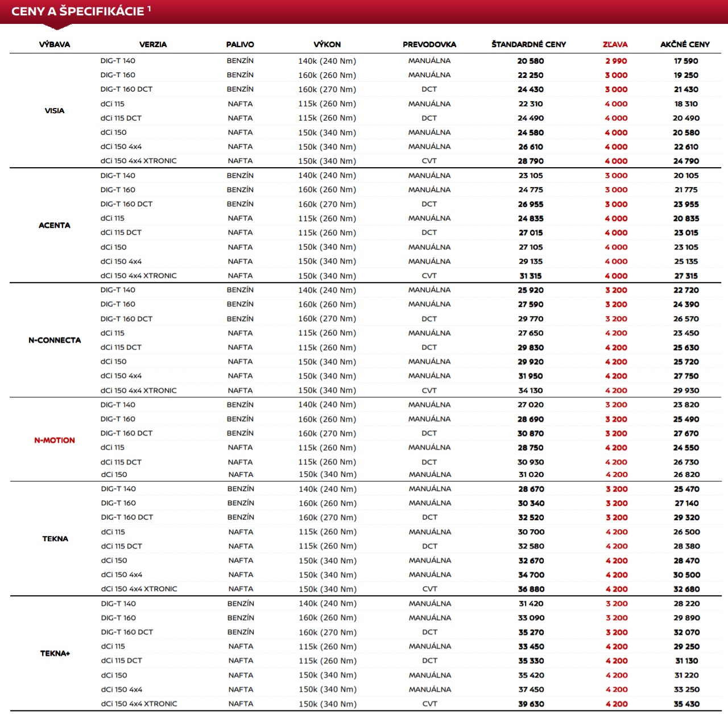Select standard price 31 950

pos(531,376)
